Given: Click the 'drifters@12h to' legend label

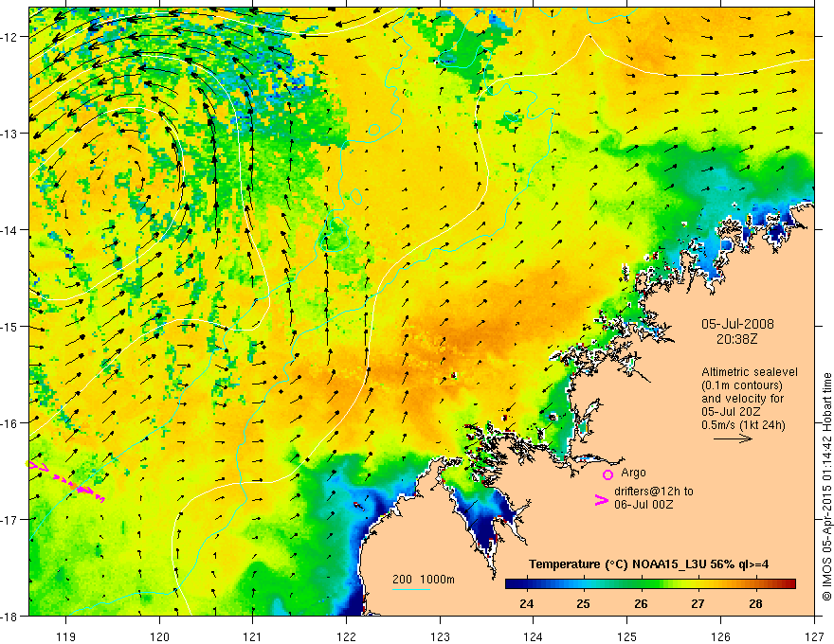Looking at the screenshot, I should tap(654, 492).
